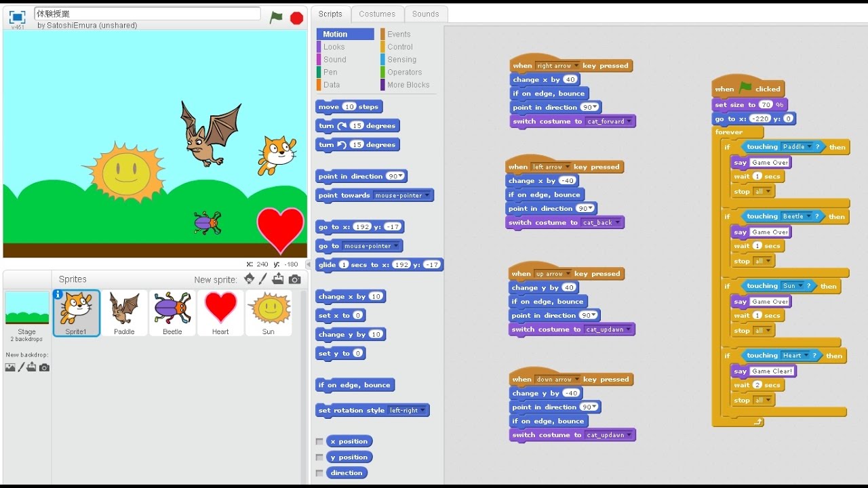Create new sprite from camera
868x488 pixels.
coord(294,279)
